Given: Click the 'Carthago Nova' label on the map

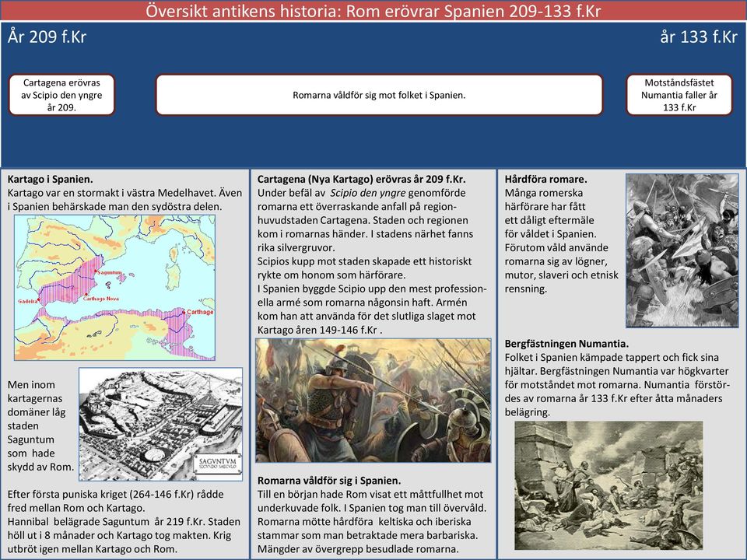Looking at the screenshot, I should (101, 299).
